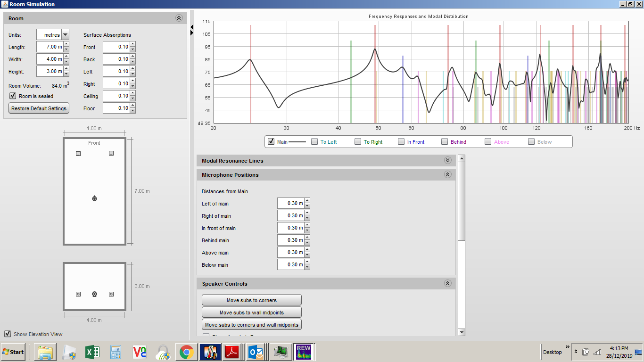The height and width of the screenshot is (362, 644).
Task: Select the left speaker in elevation view
Action: [x=78, y=294]
